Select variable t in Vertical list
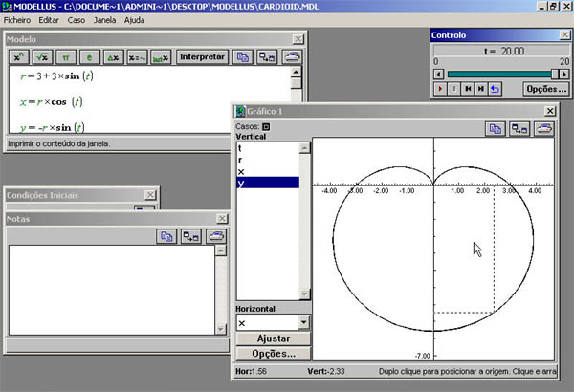The image size is (574, 392). click(268, 148)
